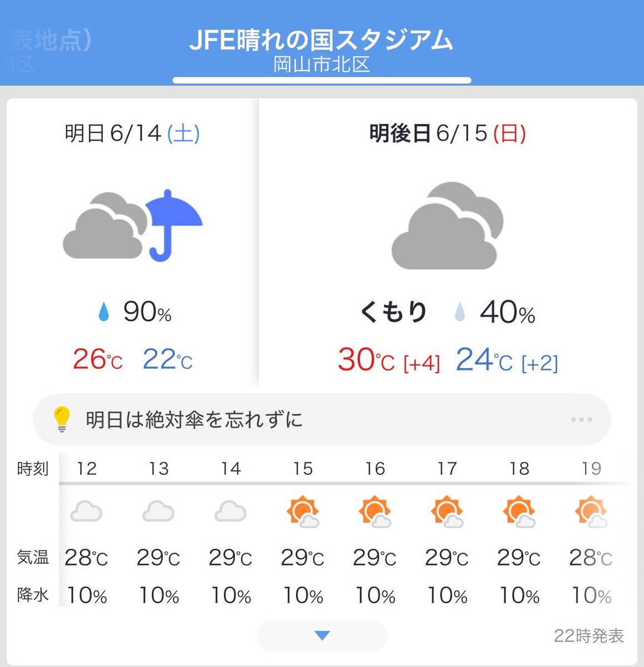
Task: Tap the 22時発表 update time label
Action: 589,636
